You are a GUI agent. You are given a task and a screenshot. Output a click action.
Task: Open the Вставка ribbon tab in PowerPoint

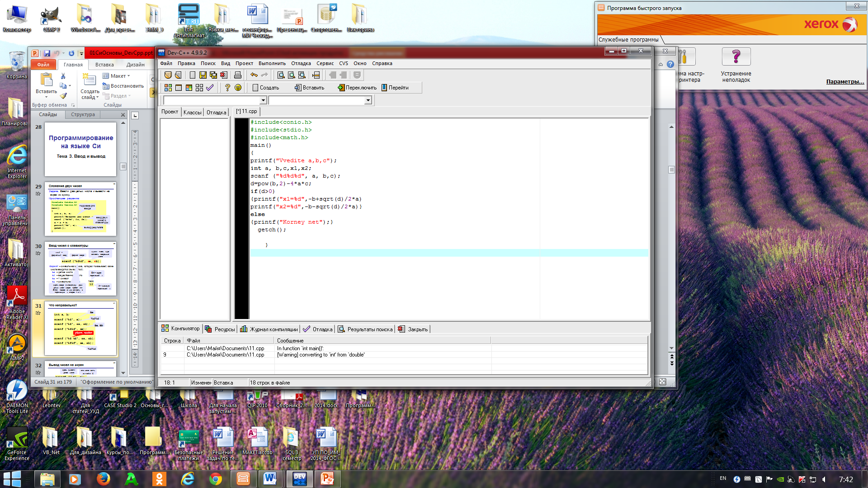[x=104, y=65]
